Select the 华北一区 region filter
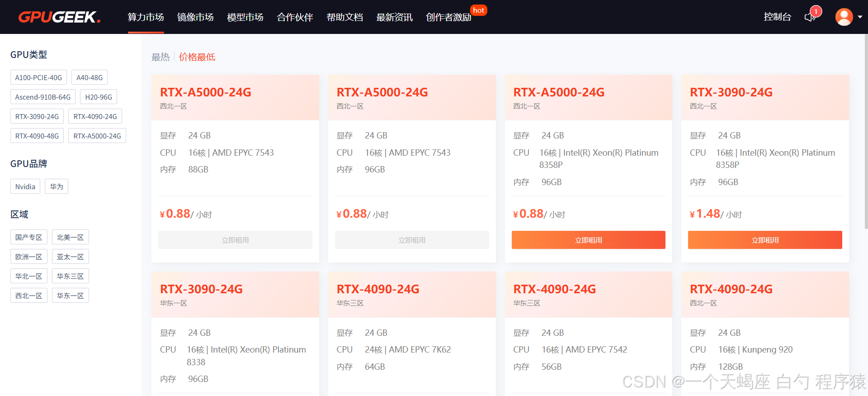Viewport: 868px width, 396px height. point(29,276)
